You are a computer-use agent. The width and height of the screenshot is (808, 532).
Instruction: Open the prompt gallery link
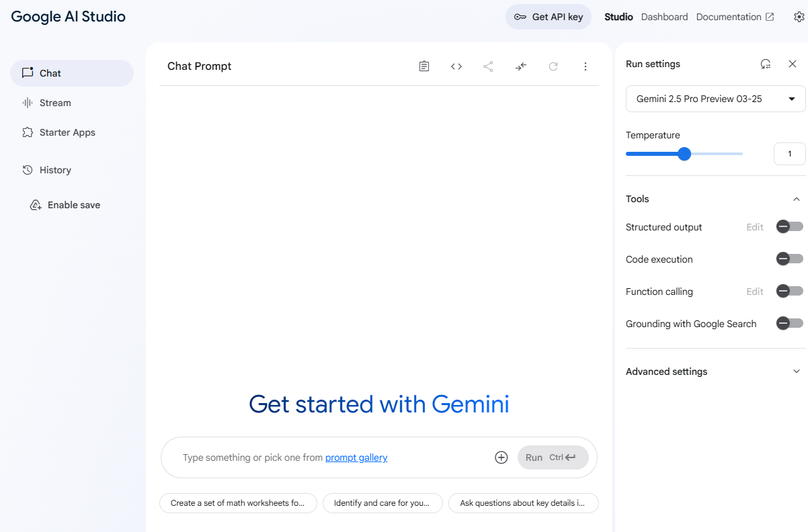click(x=356, y=457)
